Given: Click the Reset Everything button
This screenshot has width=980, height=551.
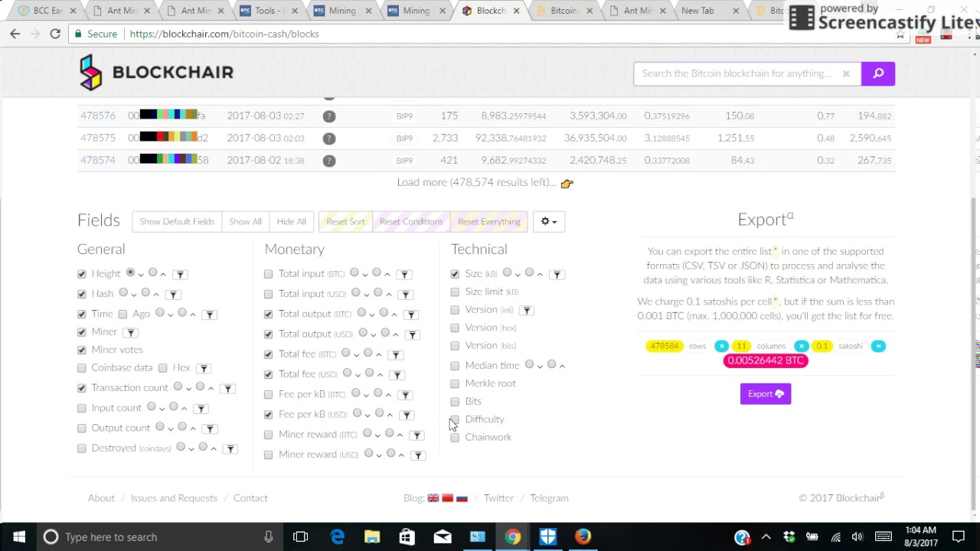Looking at the screenshot, I should [x=489, y=221].
